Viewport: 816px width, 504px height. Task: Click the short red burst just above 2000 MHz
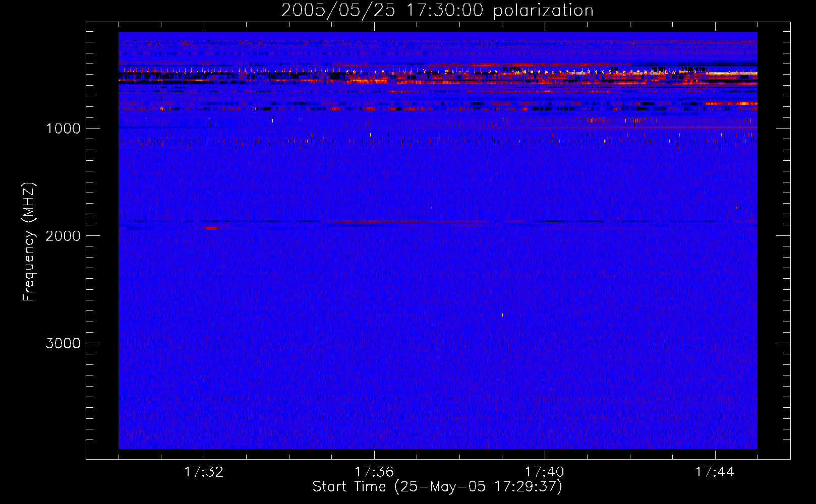pyautogui.click(x=212, y=228)
